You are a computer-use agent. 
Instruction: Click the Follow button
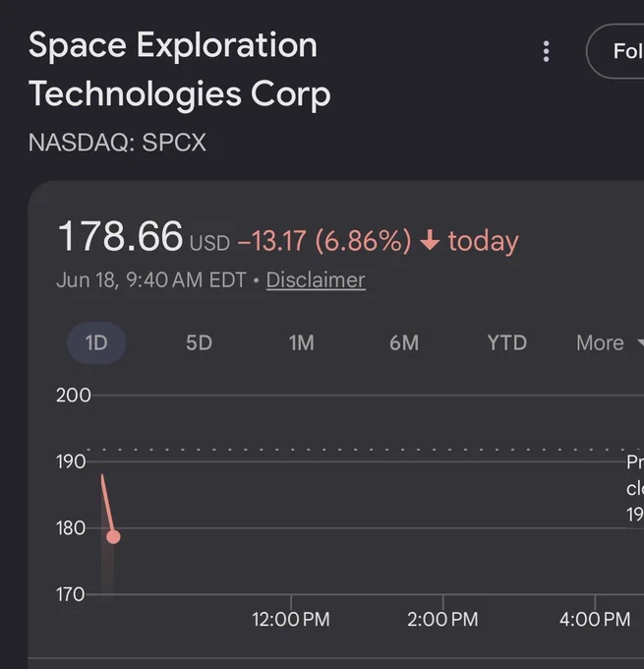tap(615, 51)
